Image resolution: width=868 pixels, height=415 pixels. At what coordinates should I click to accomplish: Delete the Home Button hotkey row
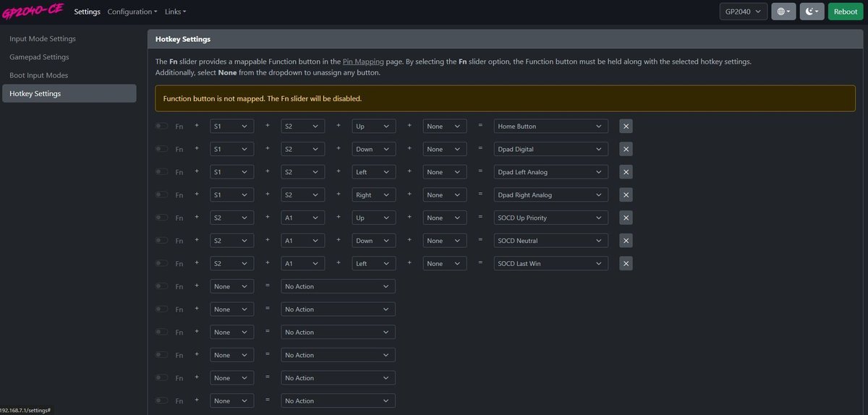pos(626,127)
